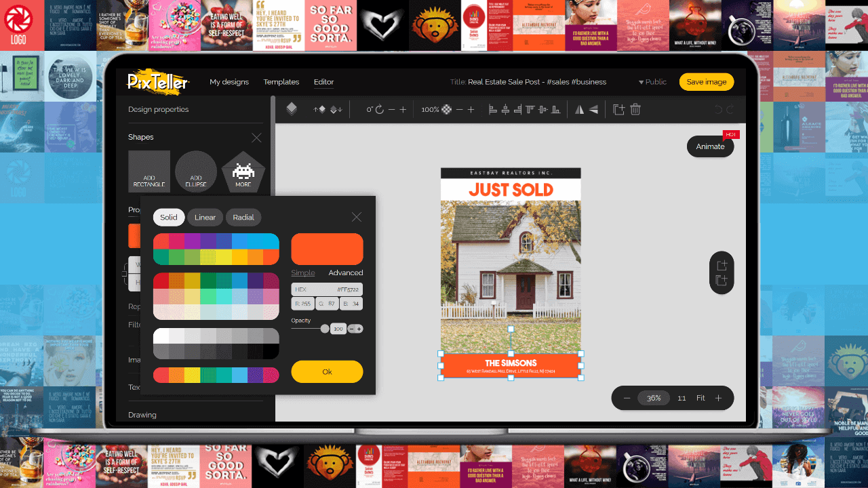This screenshot has height=488, width=868.
Task: Switch to Editor tab
Action: [x=323, y=82]
